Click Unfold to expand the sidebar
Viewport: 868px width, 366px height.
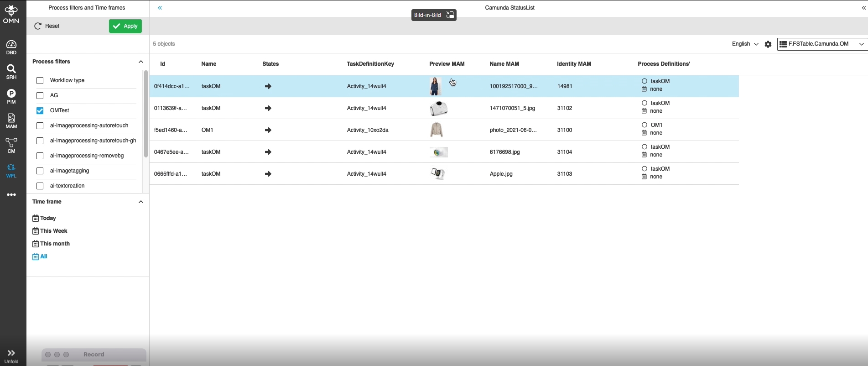tap(11, 356)
